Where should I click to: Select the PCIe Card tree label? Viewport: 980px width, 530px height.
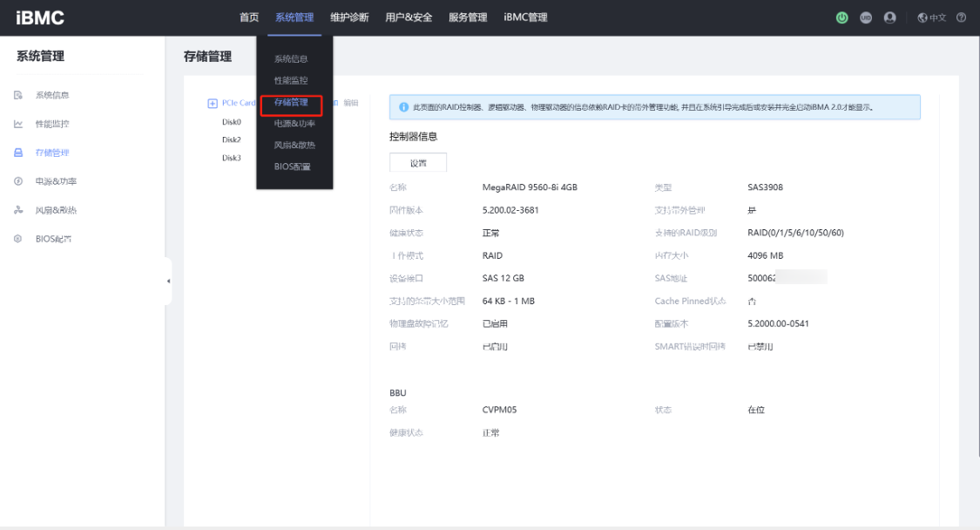tap(239, 103)
